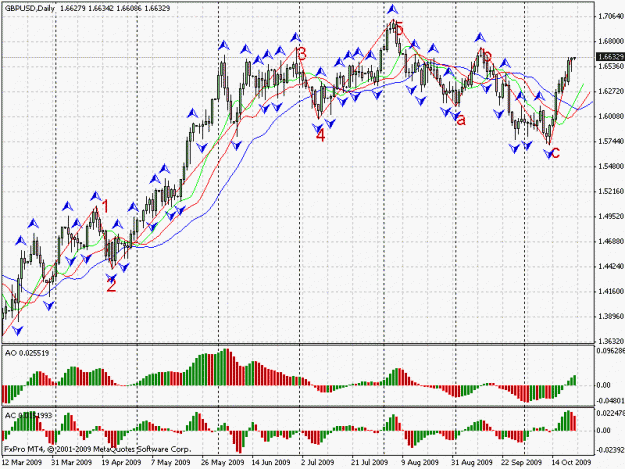Click the AC indicator label in bottom panel
The width and height of the screenshot is (625, 469).
[x=28, y=416]
